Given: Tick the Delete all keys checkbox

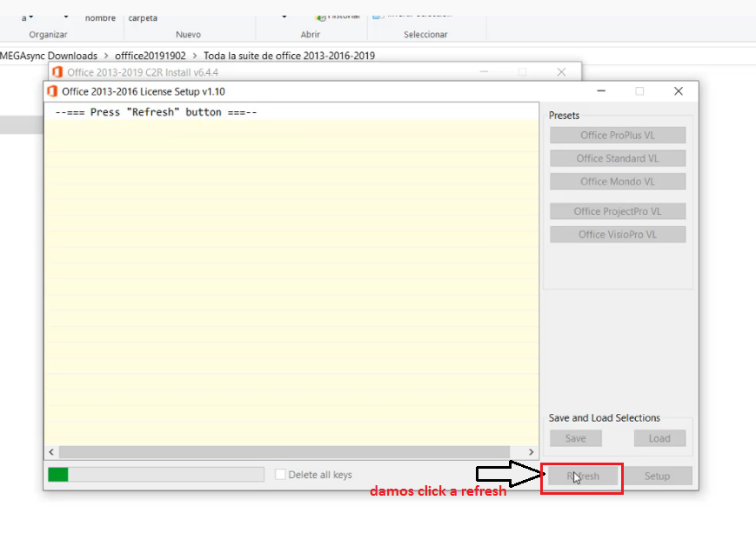Looking at the screenshot, I should tap(280, 475).
